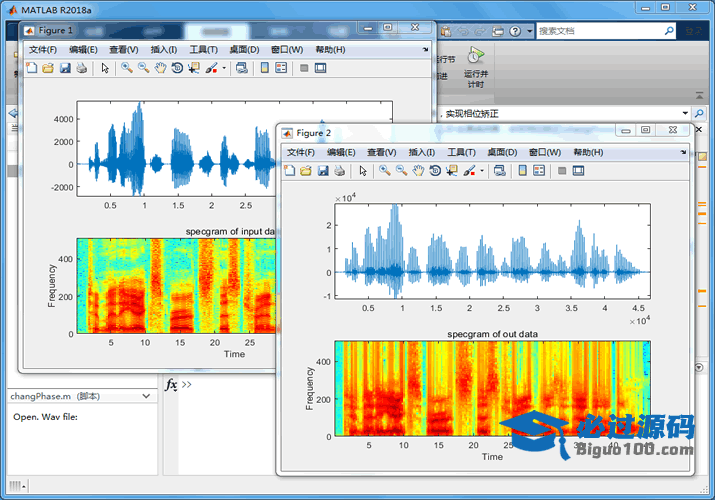Open 插入(I) menu in Figure 2
Screen dimensions: 715x500
pos(422,152)
